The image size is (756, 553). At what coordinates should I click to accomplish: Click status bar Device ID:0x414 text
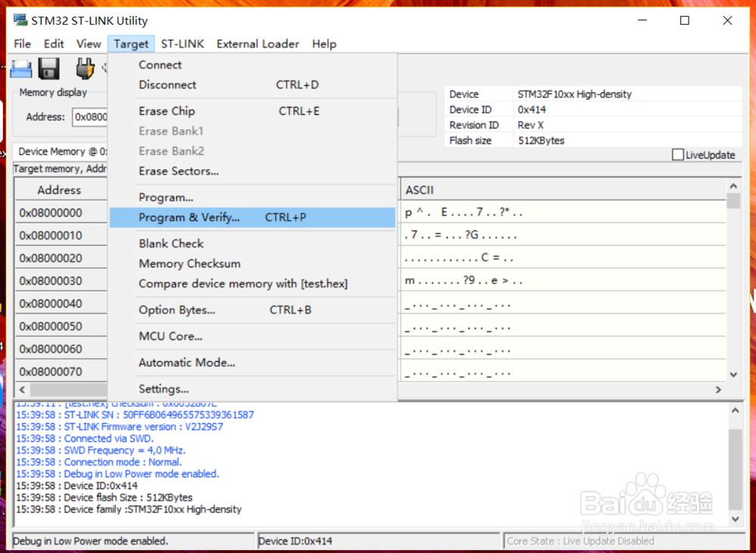296,541
